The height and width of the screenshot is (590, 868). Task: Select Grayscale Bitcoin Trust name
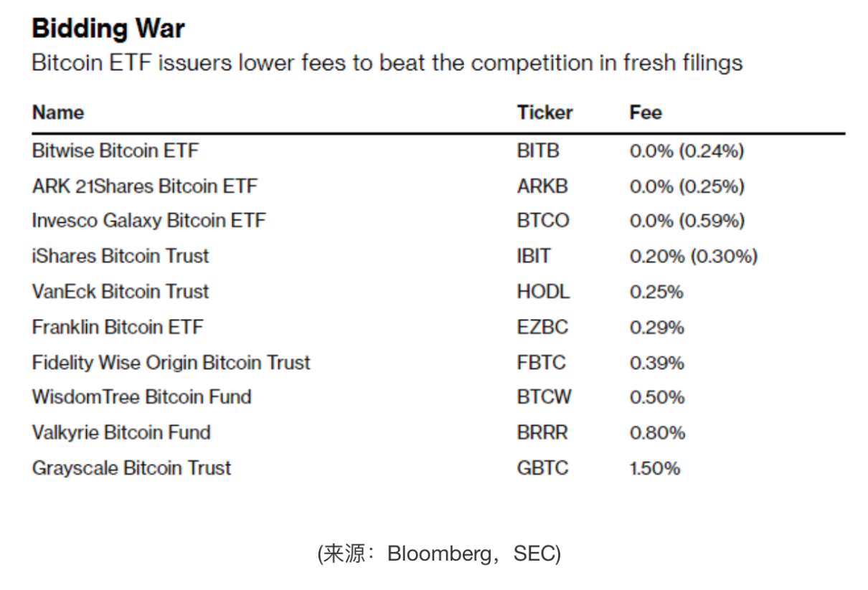[x=131, y=468]
